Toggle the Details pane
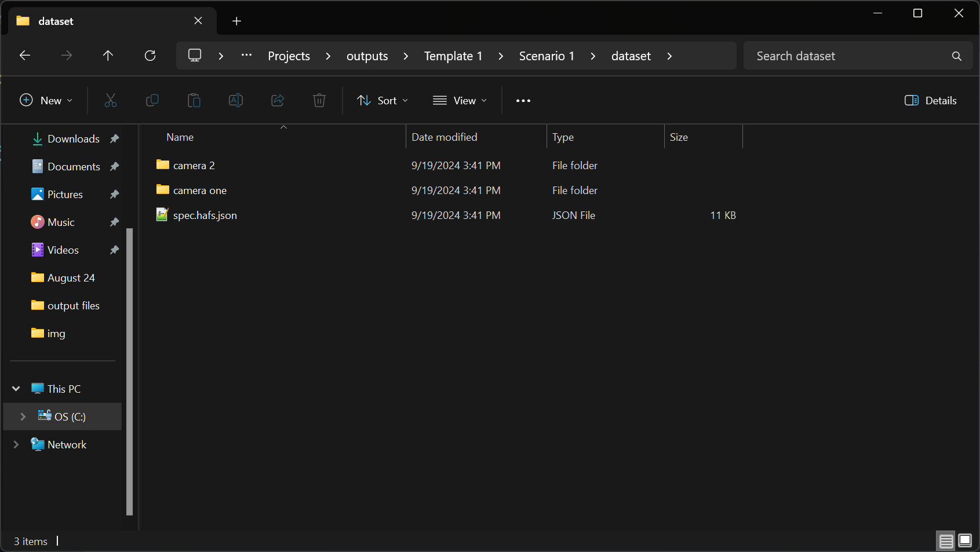 click(x=930, y=100)
